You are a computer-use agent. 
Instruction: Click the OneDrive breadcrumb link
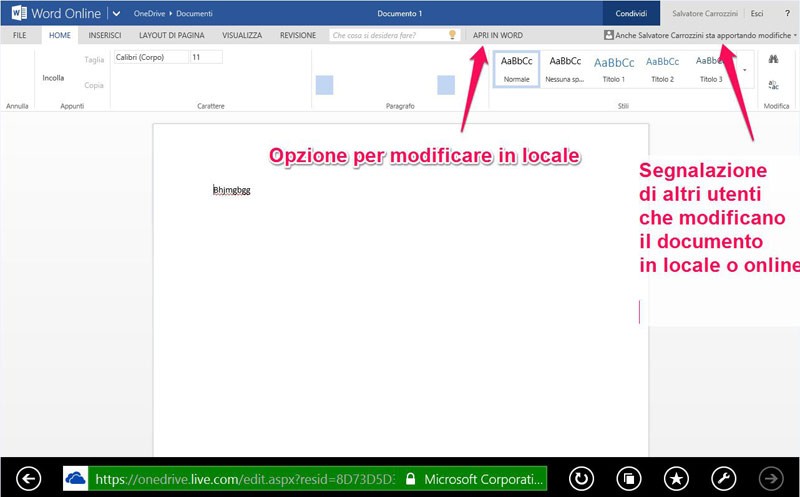click(x=150, y=14)
